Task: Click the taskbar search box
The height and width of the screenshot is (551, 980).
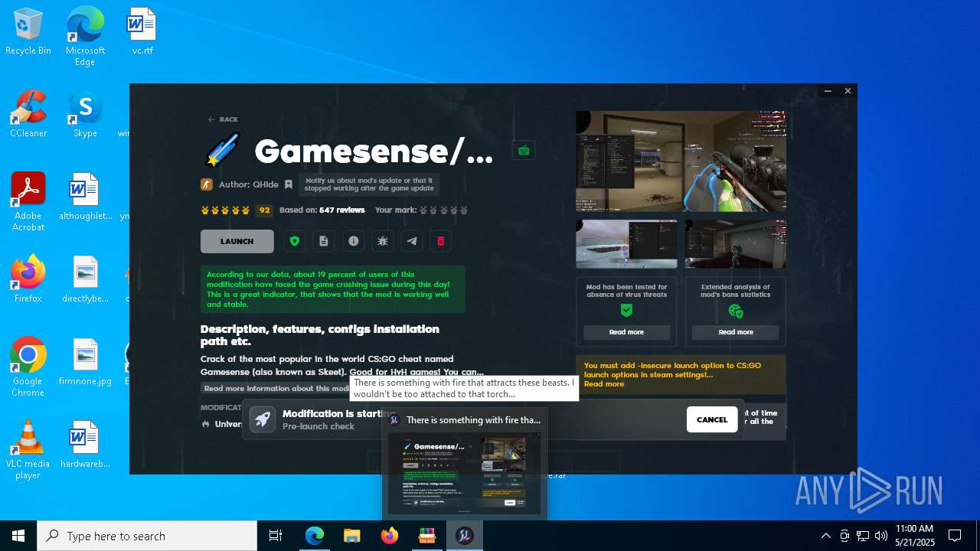Action: [x=147, y=536]
